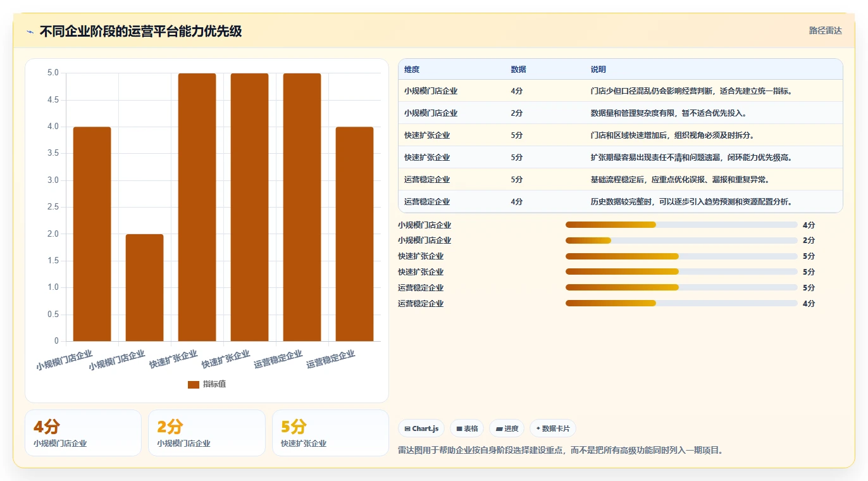Click the Chart.js tag chip
Screen dimensions: 868x481
422,428
